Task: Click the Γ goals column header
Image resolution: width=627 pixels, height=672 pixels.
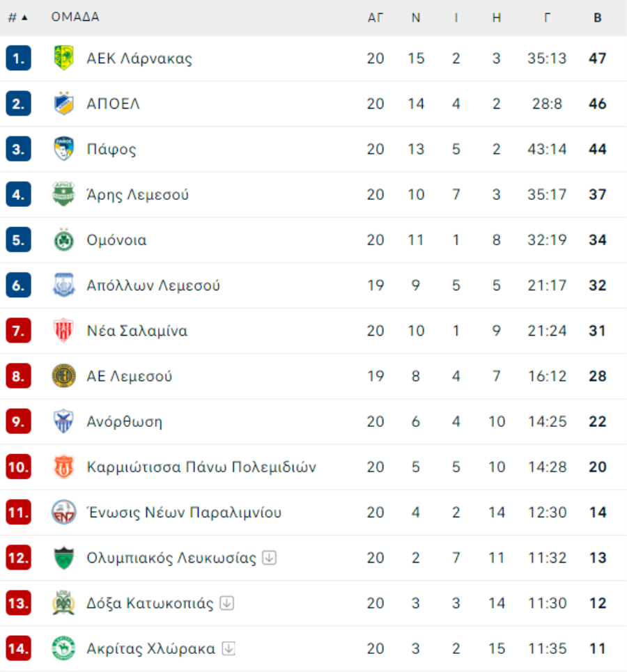Action: (x=547, y=17)
